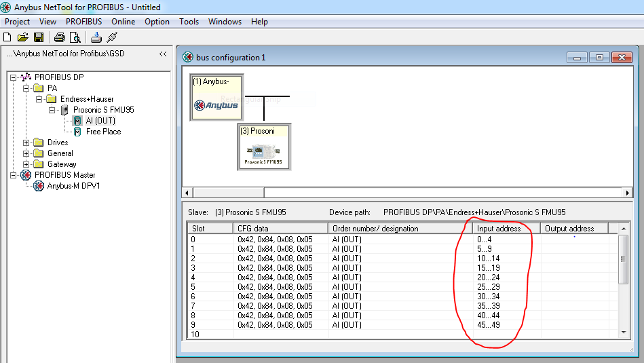644x363 pixels.
Task: Expand the Drives folder node
Action: (26, 142)
